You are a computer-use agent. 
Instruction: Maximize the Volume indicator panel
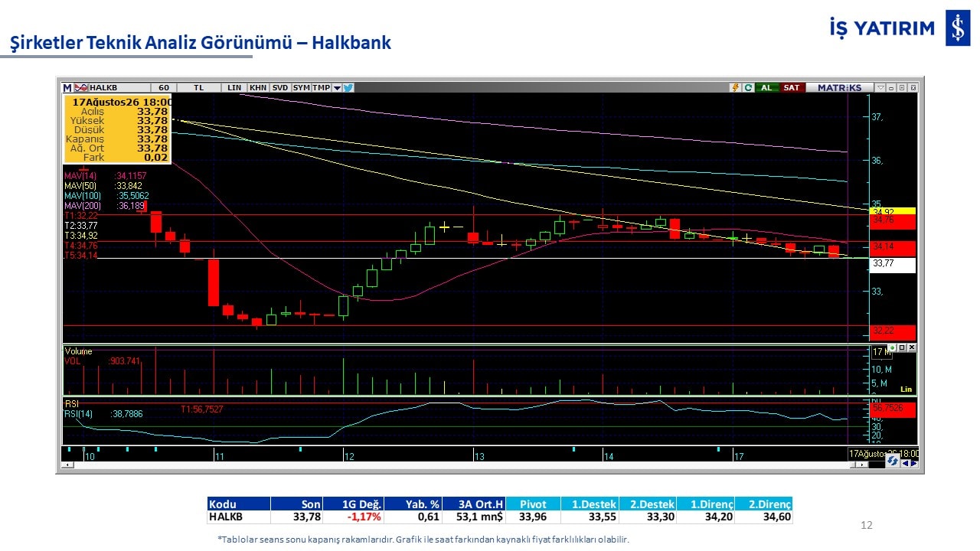(x=902, y=347)
